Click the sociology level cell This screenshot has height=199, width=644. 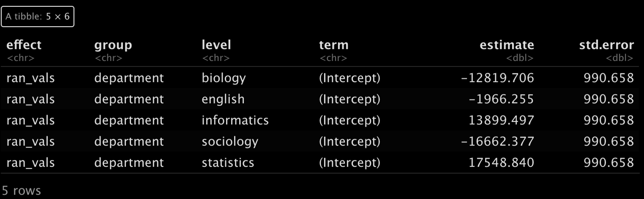(230, 142)
